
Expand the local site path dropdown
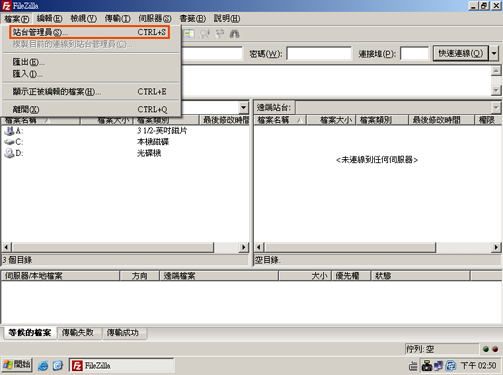coord(244,108)
